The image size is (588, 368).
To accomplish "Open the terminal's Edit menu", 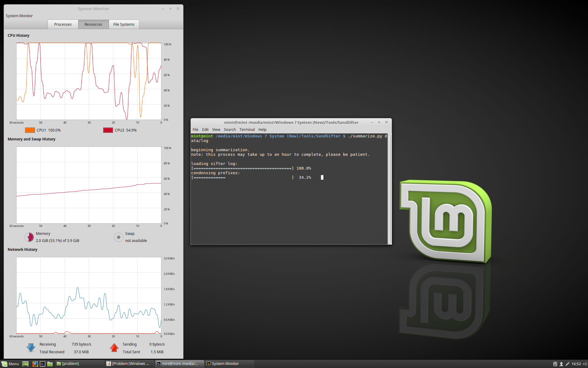I will coord(205,130).
